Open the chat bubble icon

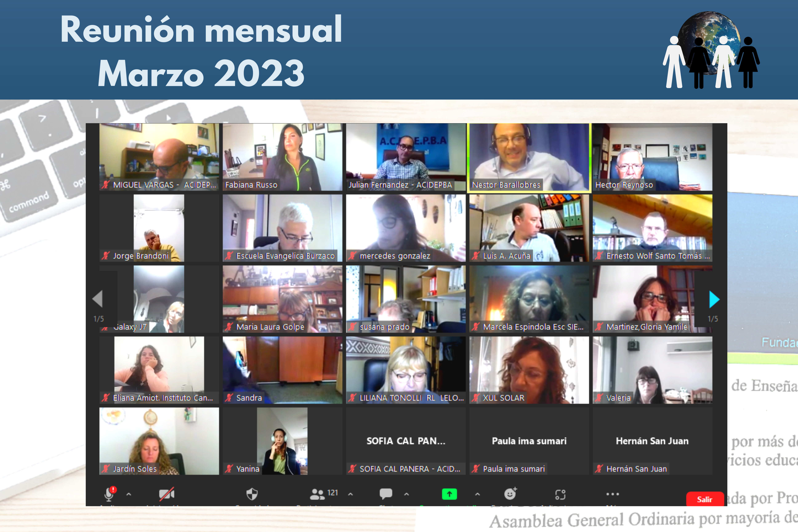386,494
